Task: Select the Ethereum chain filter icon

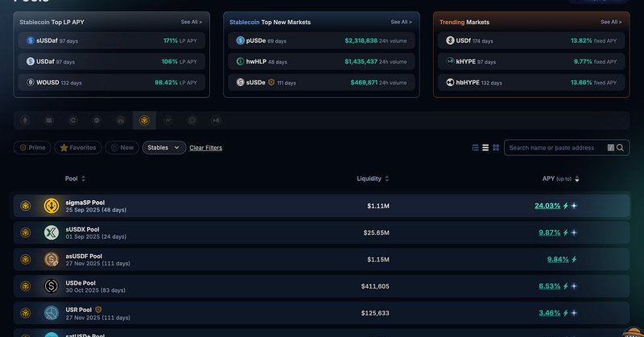Action: (x=25, y=121)
